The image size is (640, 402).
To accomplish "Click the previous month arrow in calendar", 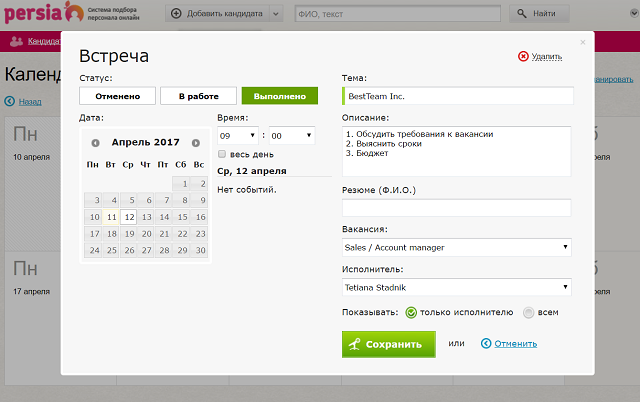I will tap(95, 142).
